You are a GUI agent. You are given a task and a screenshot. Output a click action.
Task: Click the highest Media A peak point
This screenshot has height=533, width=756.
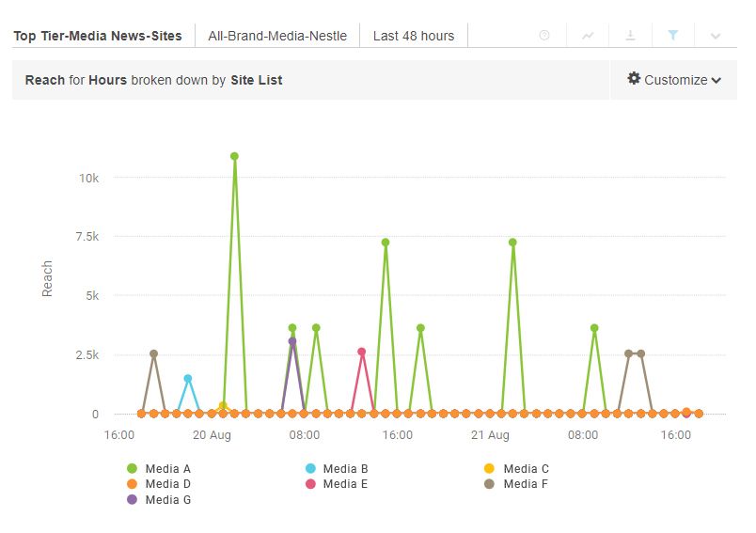[x=234, y=156]
